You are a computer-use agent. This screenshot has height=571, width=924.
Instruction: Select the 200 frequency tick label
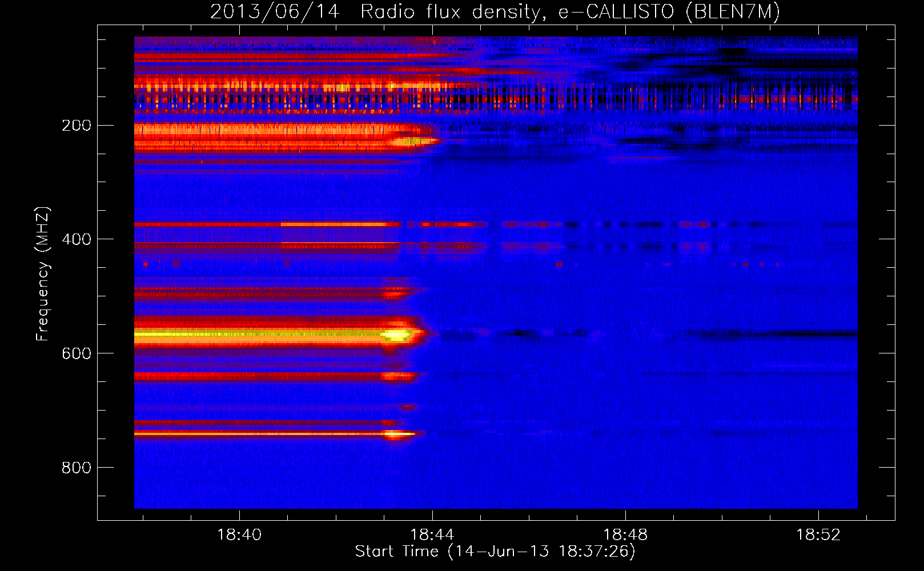coord(77,126)
